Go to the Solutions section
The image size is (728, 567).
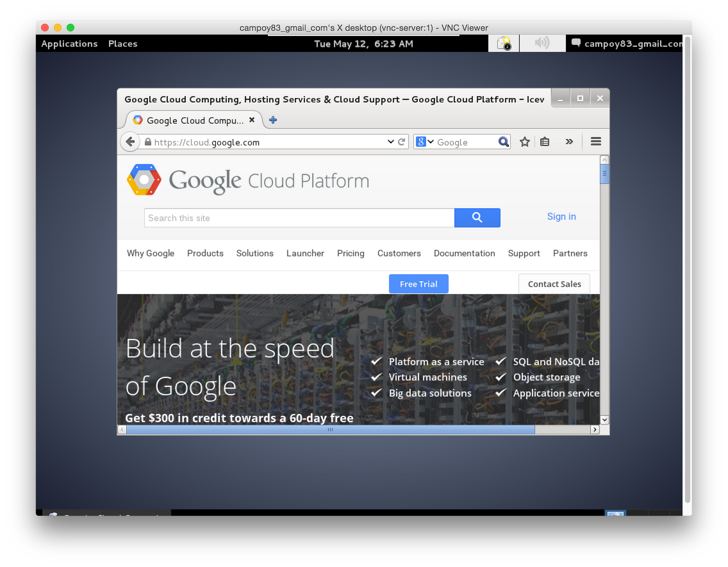pyautogui.click(x=255, y=253)
